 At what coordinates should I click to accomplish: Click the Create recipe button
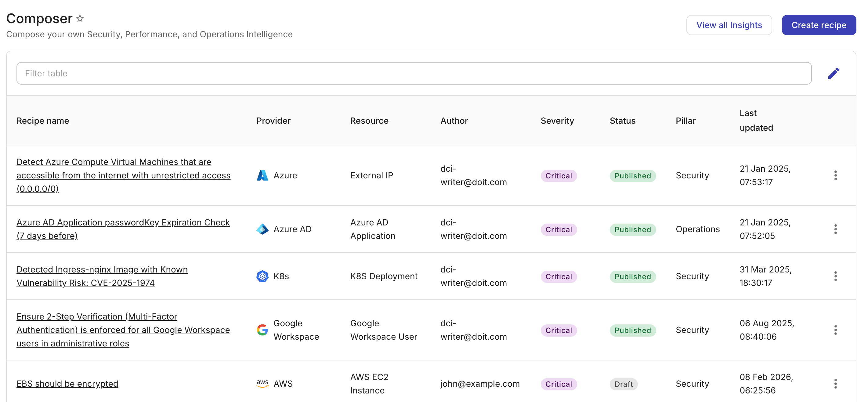pos(819,25)
